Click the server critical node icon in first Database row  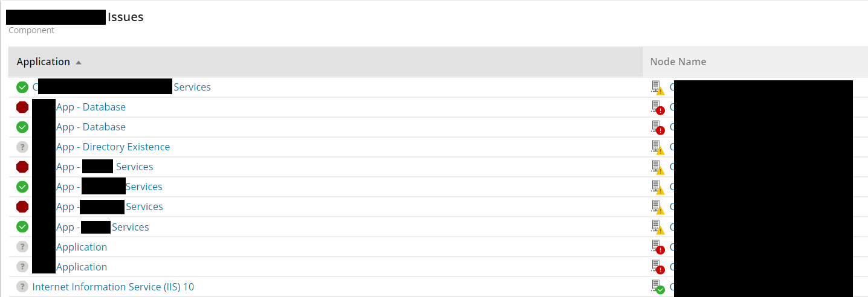[657, 107]
